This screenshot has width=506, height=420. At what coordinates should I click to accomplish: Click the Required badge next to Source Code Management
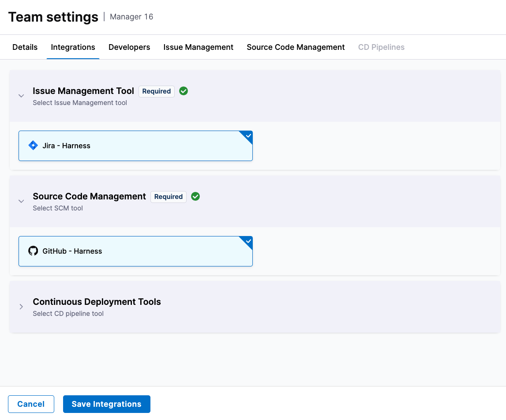169,197
